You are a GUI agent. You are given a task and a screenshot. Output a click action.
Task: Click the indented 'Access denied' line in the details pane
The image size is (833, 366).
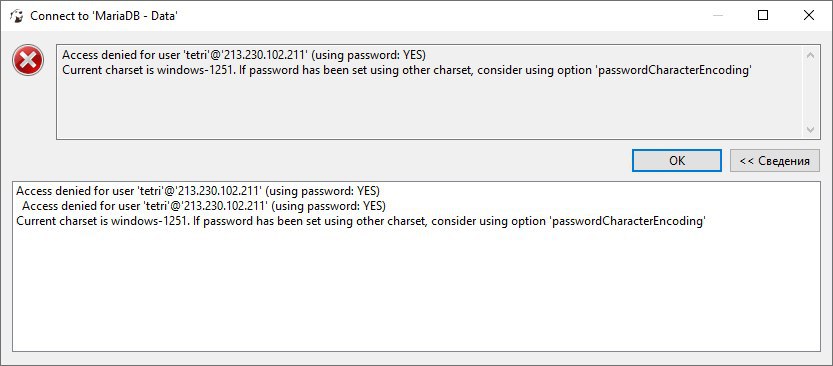(x=204, y=206)
